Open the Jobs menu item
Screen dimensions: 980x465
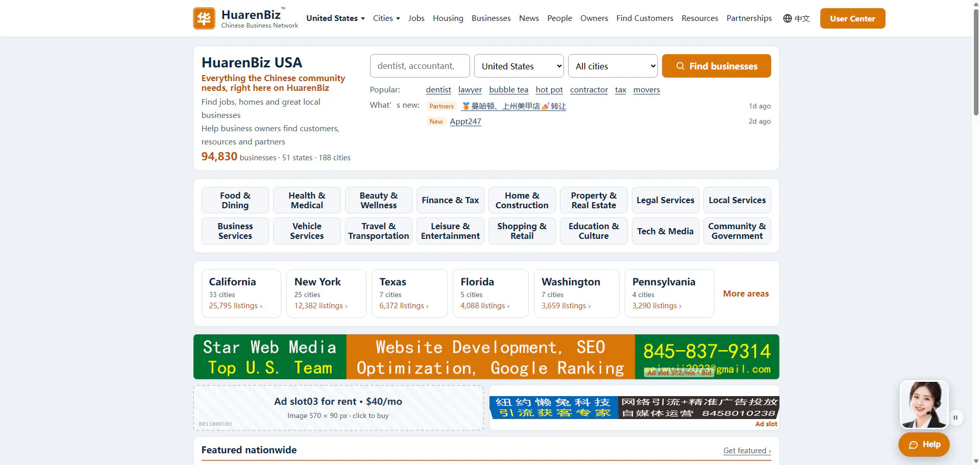[416, 18]
